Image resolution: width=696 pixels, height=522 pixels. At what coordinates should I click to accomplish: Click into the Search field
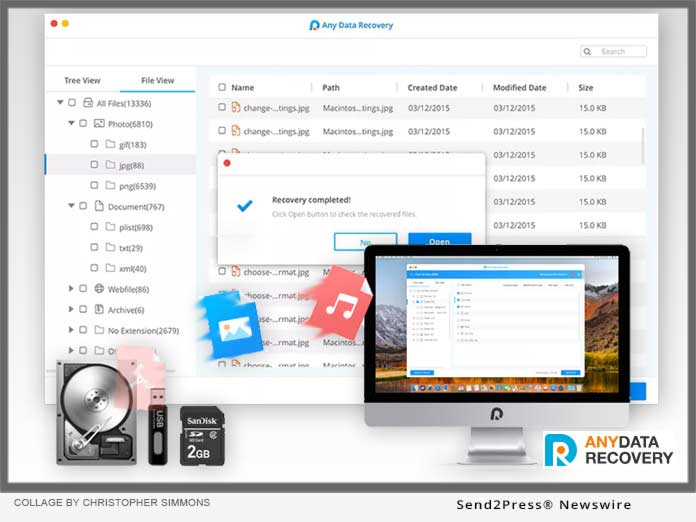[x=613, y=51]
